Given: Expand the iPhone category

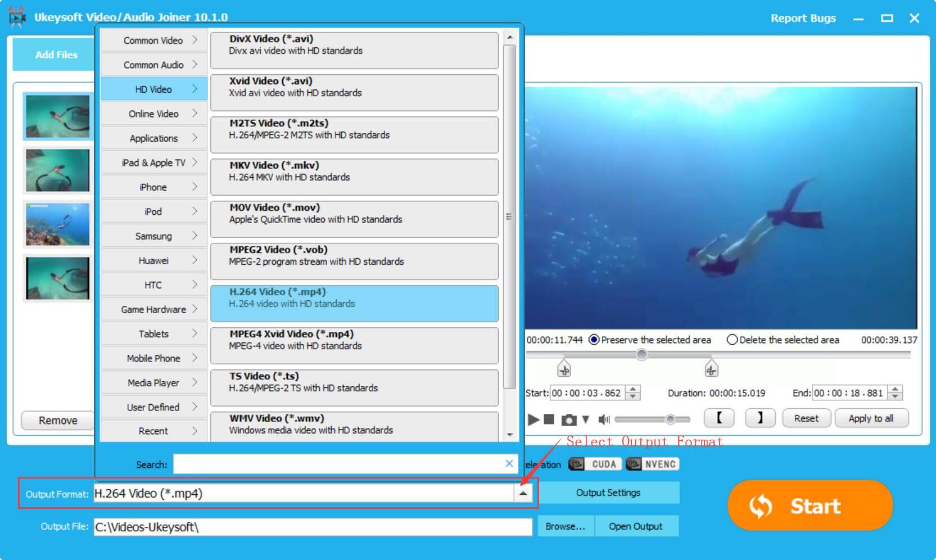Looking at the screenshot, I should pos(153,187).
